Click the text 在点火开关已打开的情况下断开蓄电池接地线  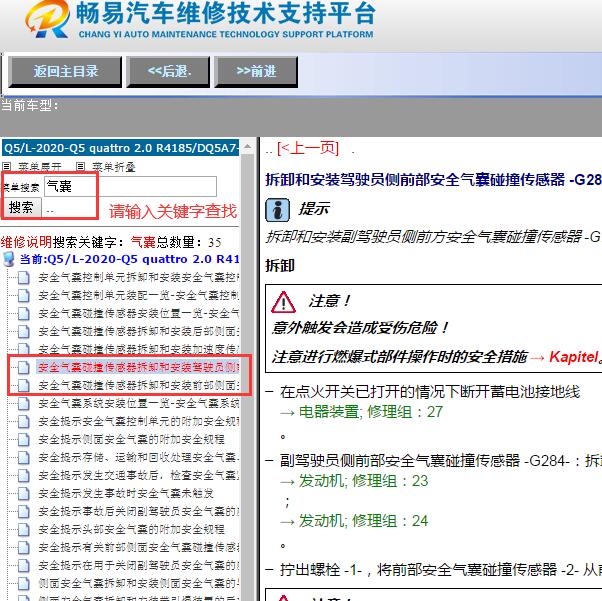(x=430, y=392)
